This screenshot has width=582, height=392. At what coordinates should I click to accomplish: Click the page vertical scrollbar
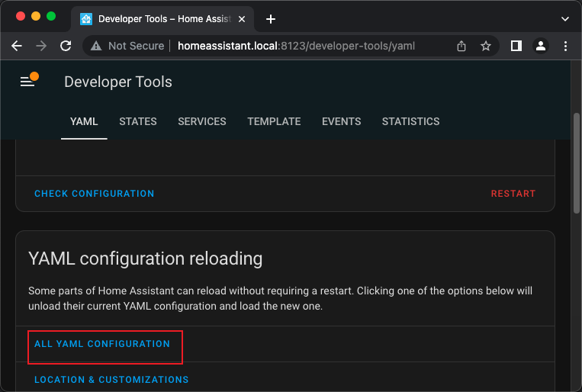[x=577, y=163]
